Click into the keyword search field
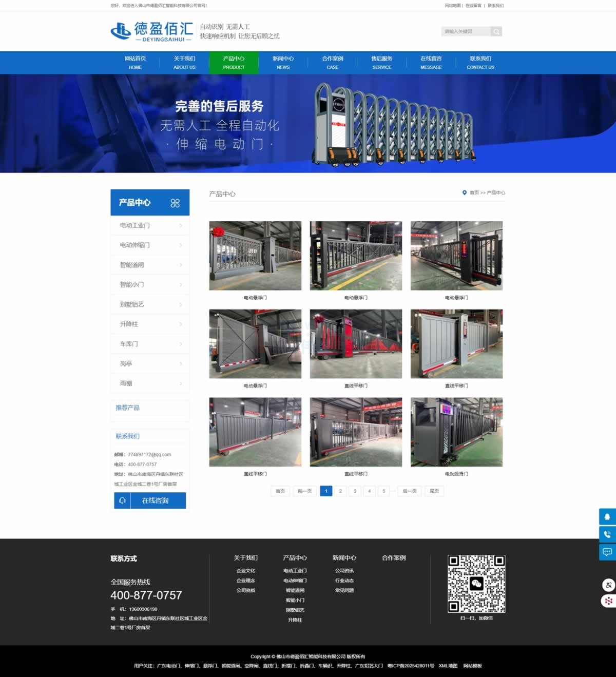Screen dimensions: 616x677 click(465, 32)
